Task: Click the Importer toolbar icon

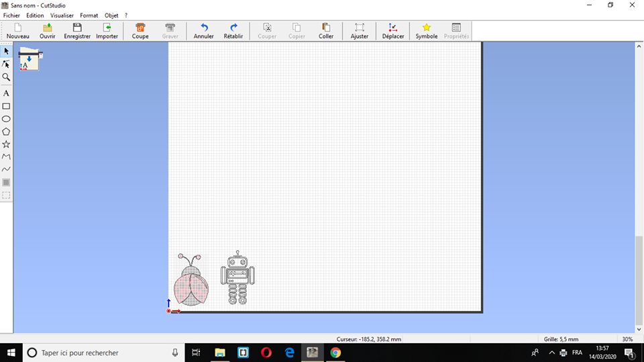Action: (107, 31)
